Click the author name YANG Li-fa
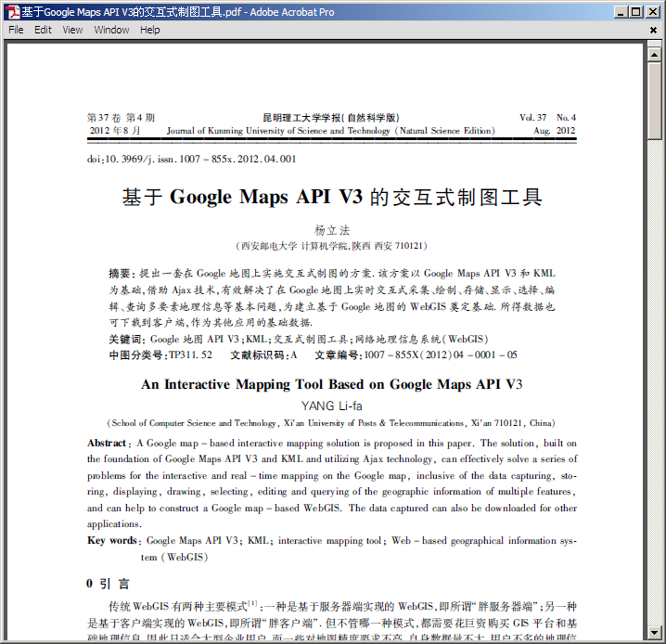 [x=331, y=406]
